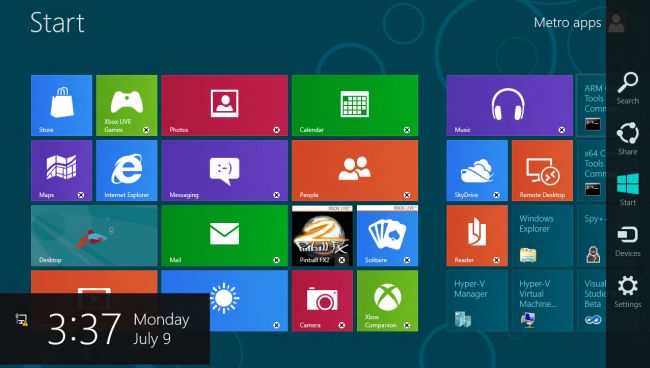Open the Messaging tile

tap(224, 170)
